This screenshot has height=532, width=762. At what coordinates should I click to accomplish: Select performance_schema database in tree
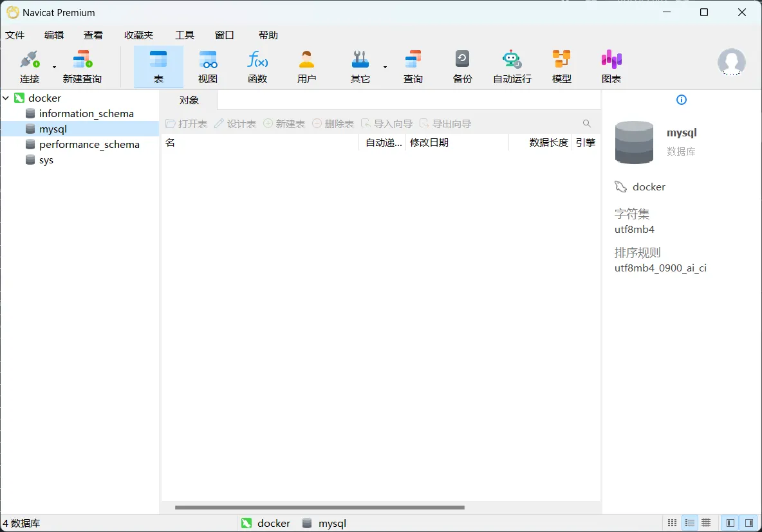tap(89, 145)
